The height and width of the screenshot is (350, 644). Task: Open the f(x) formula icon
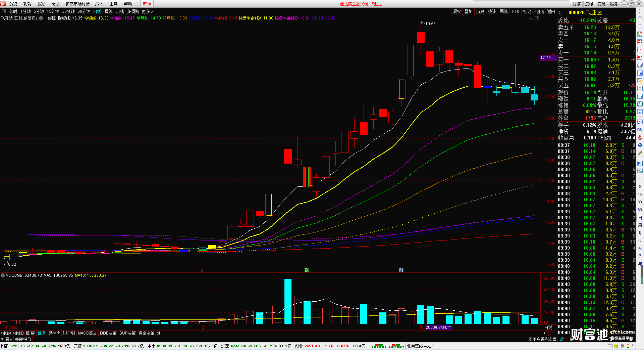pos(640,104)
